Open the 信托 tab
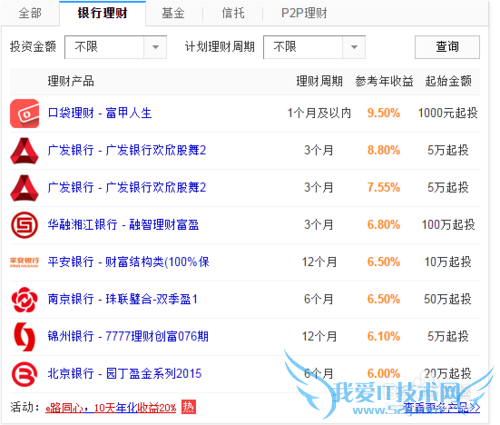Screen dimensions: 500x425 pos(233,13)
